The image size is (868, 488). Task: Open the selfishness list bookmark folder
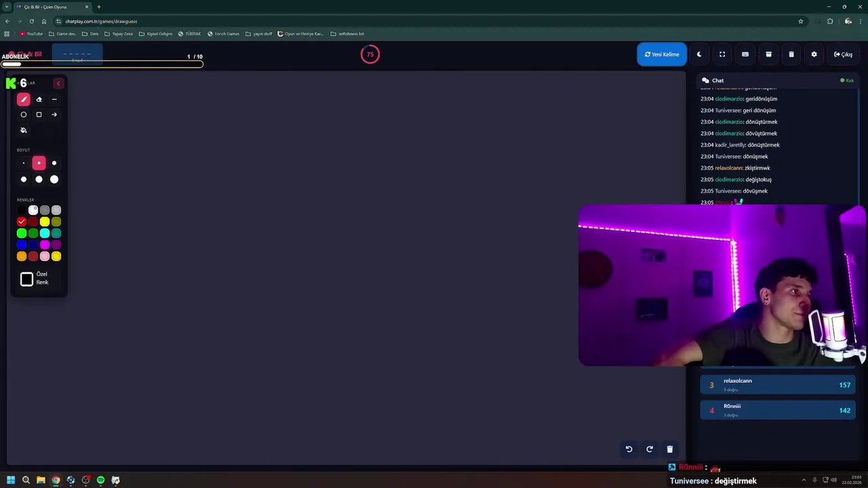point(347,33)
